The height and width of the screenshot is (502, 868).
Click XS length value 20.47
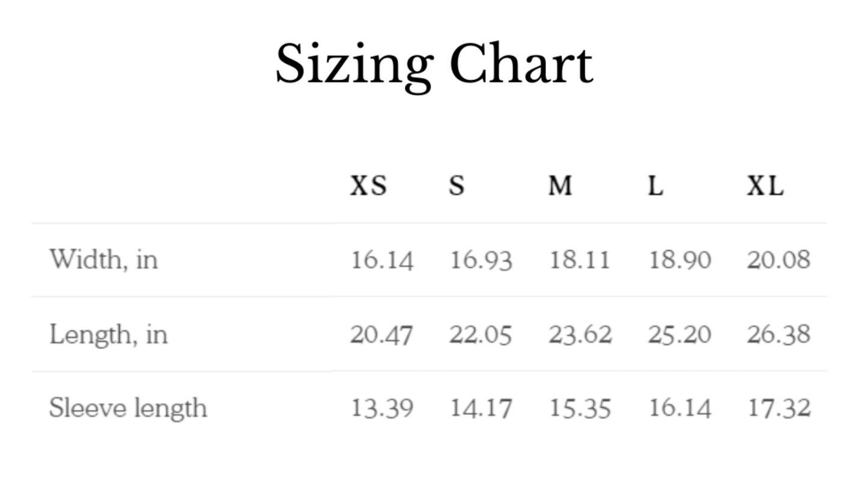tap(381, 334)
